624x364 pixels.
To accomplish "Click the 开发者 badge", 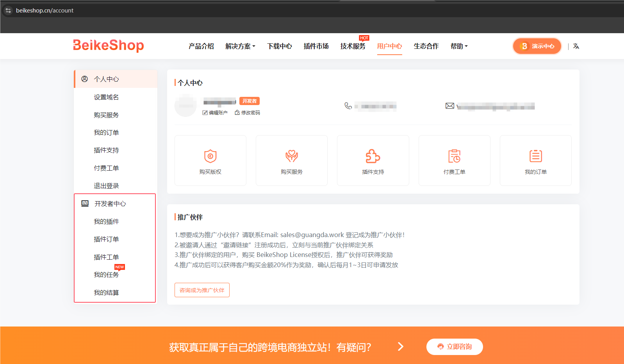I will click(250, 101).
